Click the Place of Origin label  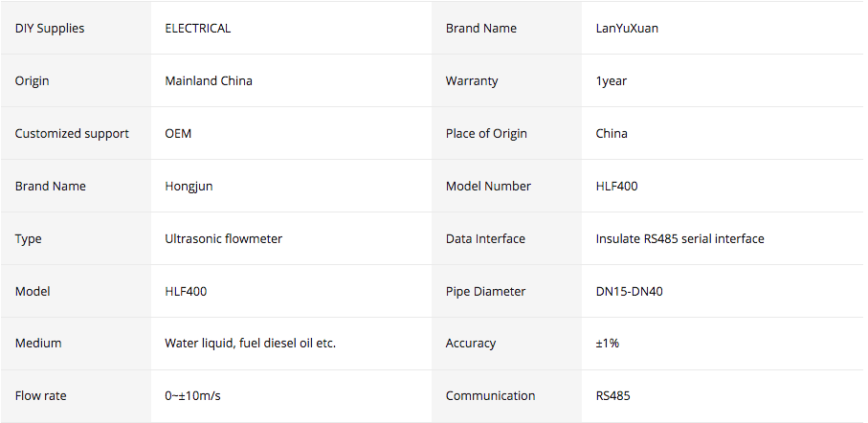(486, 134)
